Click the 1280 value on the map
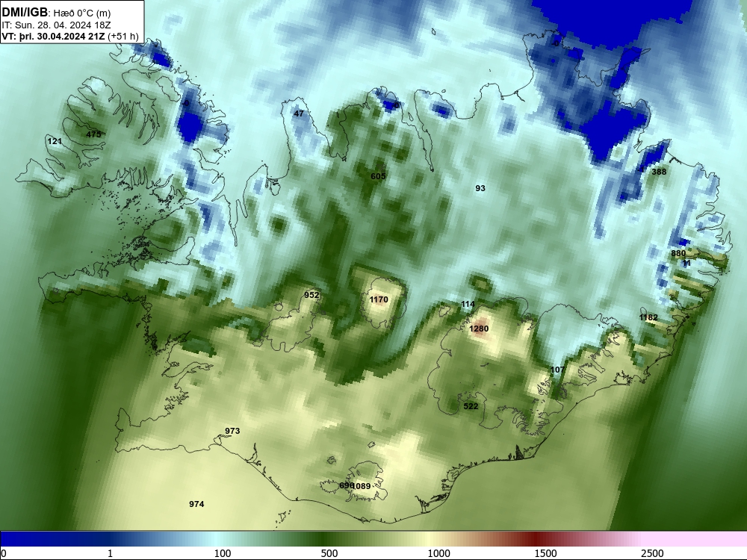The height and width of the screenshot is (560, 747). click(479, 329)
